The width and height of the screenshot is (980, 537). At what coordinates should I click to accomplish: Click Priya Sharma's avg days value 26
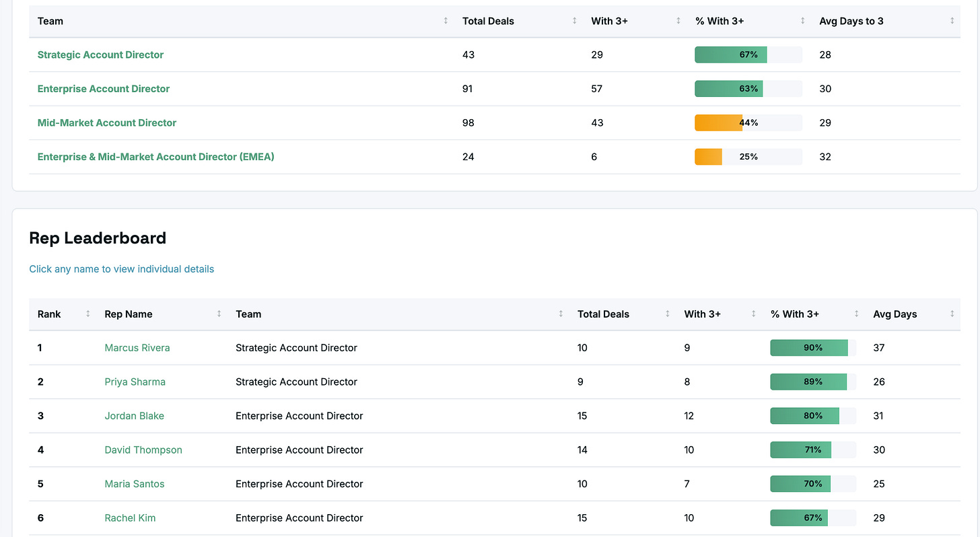click(879, 382)
